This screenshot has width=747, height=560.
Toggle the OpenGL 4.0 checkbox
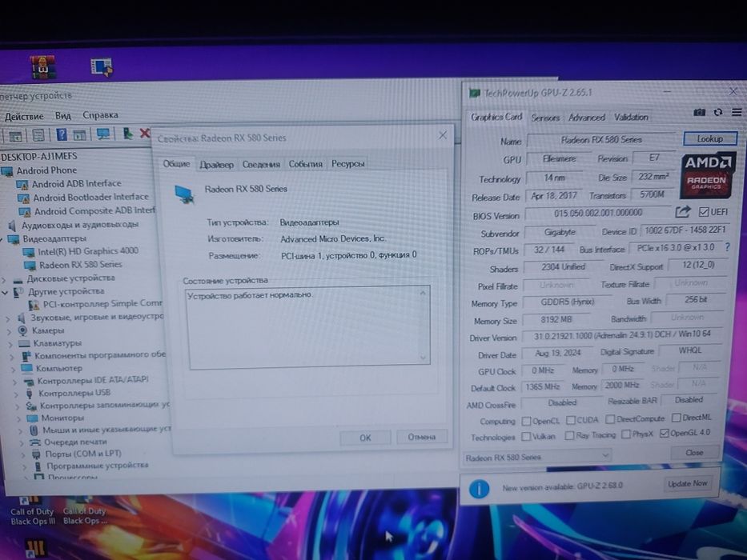[664, 434]
